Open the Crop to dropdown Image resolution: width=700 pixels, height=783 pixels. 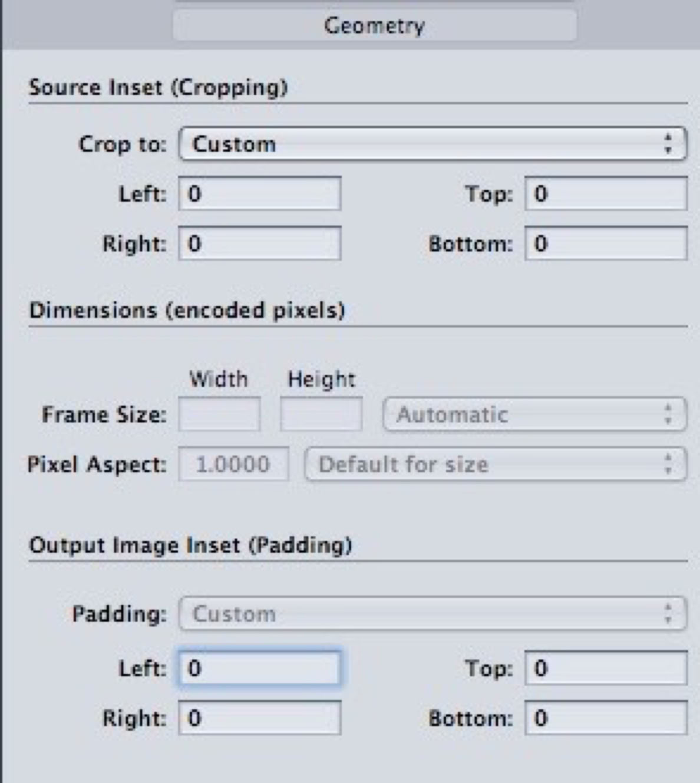pos(432,144)
